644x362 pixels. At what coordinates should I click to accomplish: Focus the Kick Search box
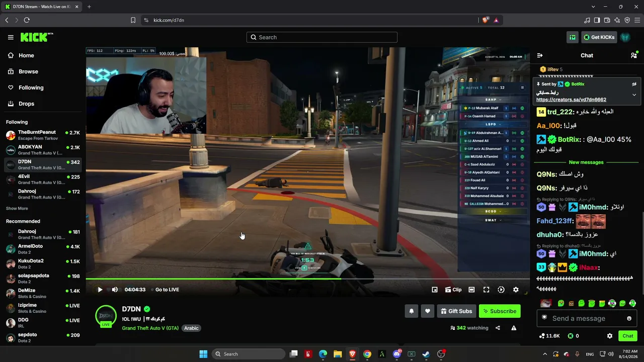pos(322,37)
